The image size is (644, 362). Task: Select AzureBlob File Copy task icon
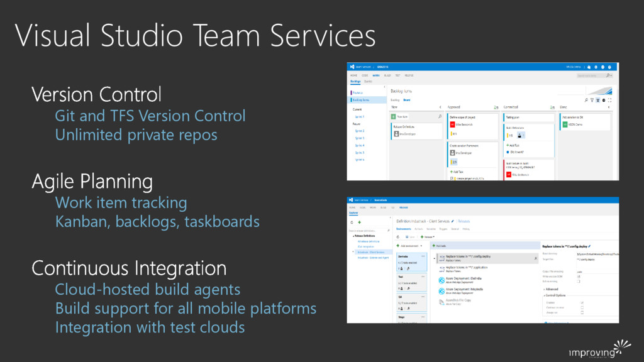441,302
